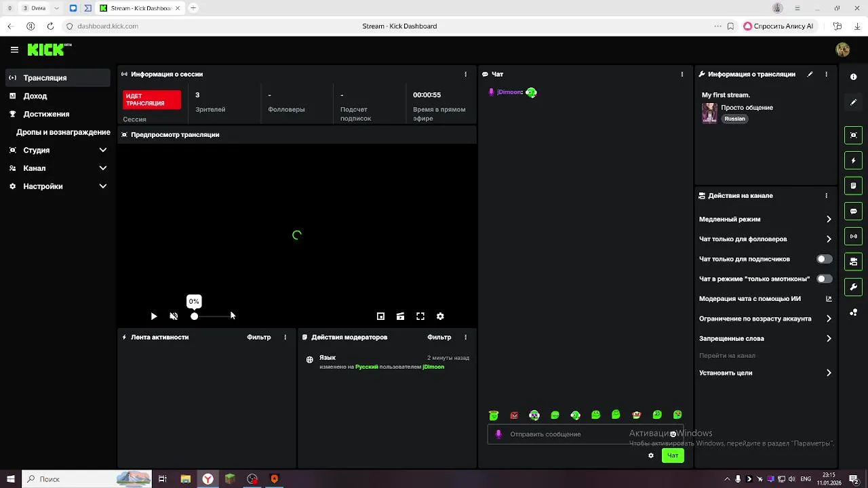Edit stream info with pencil icon
This screenshot has width=868, height=488.
(x=810, y=74)
